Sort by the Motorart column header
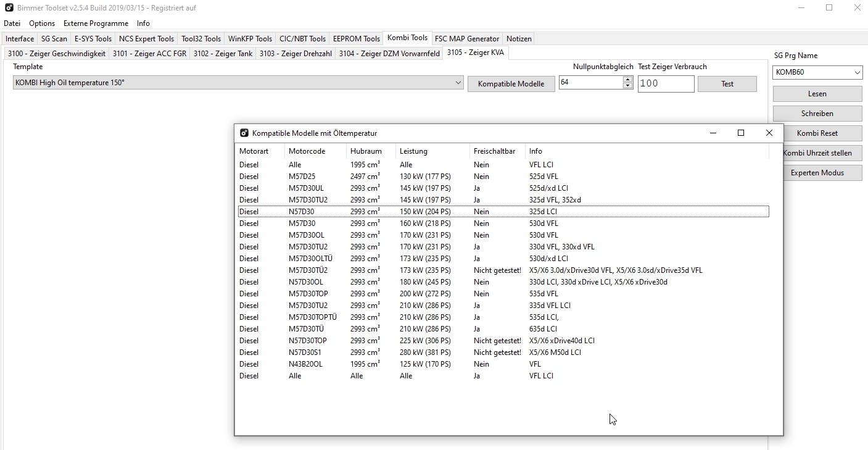This screenshot has width=868, height=450. pyautogui.click(x=260, y=151)
